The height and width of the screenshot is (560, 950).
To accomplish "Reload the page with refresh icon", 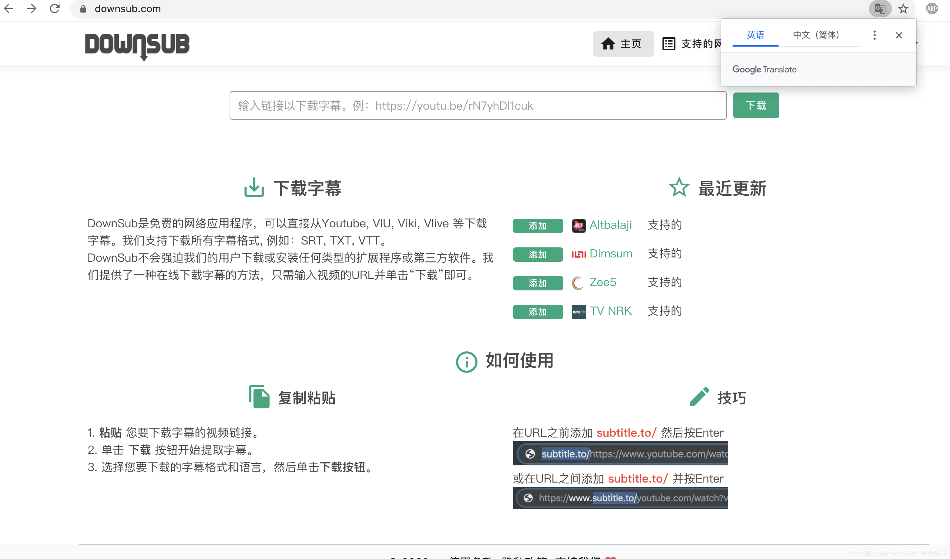I will coord(55,9).
